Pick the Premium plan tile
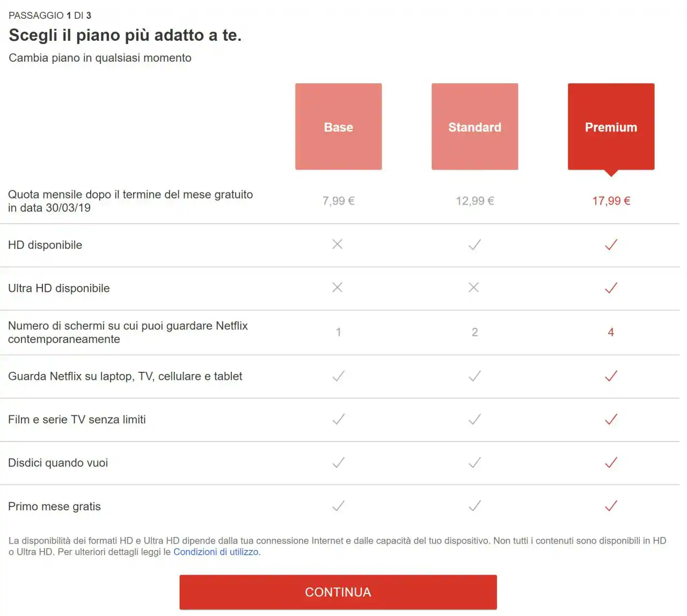The image size is (687, 616). (x=611, y=127)
